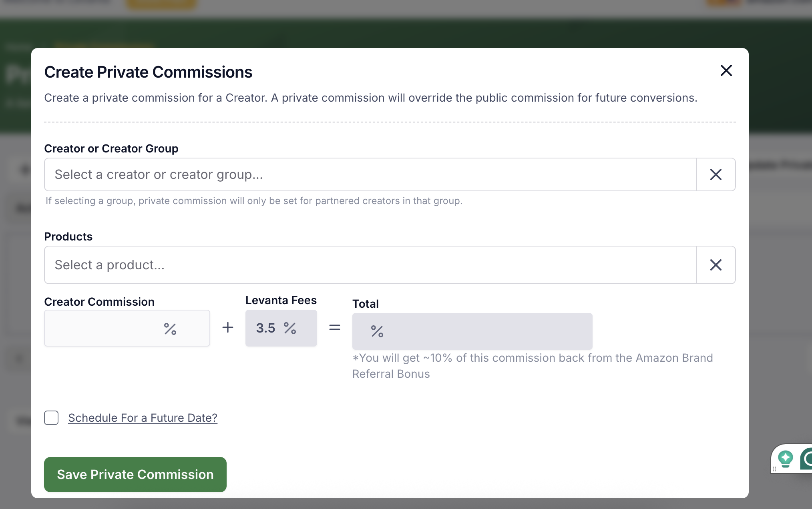Open the creator or creator group dropdown

tap(370, 174)
